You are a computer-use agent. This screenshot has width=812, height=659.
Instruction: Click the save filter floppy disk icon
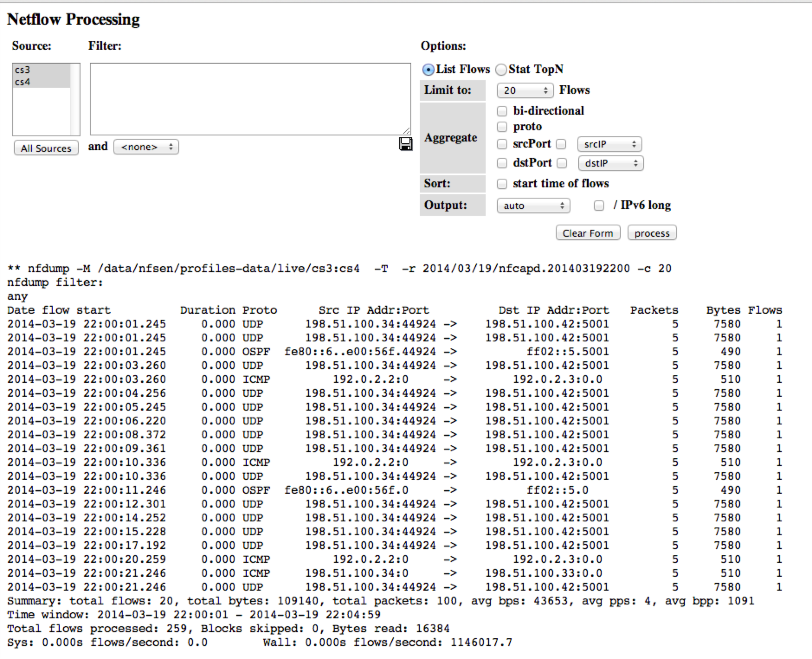[x=406, y=144]
